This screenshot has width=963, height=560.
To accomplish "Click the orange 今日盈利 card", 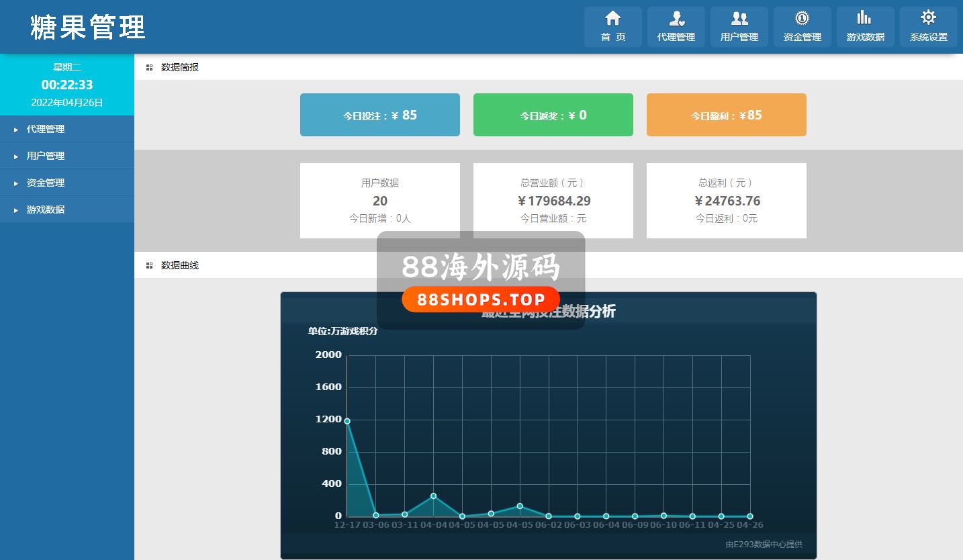I will [727, 115].
